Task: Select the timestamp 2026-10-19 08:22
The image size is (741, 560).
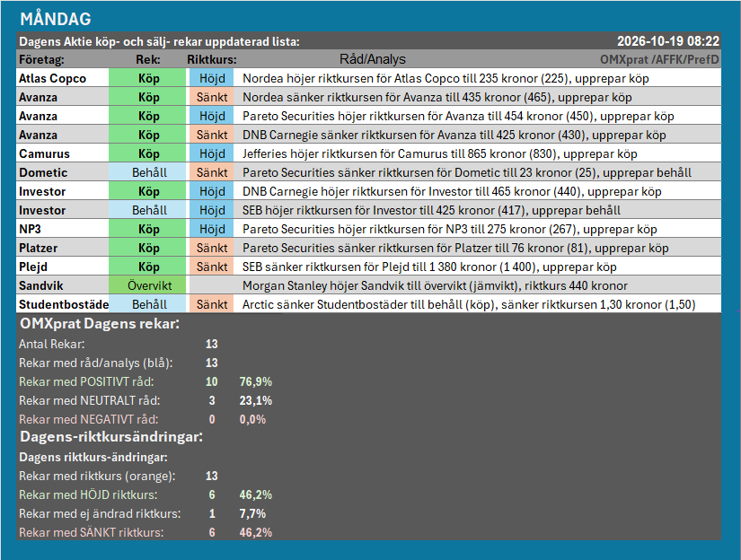Action: (667, 41)
